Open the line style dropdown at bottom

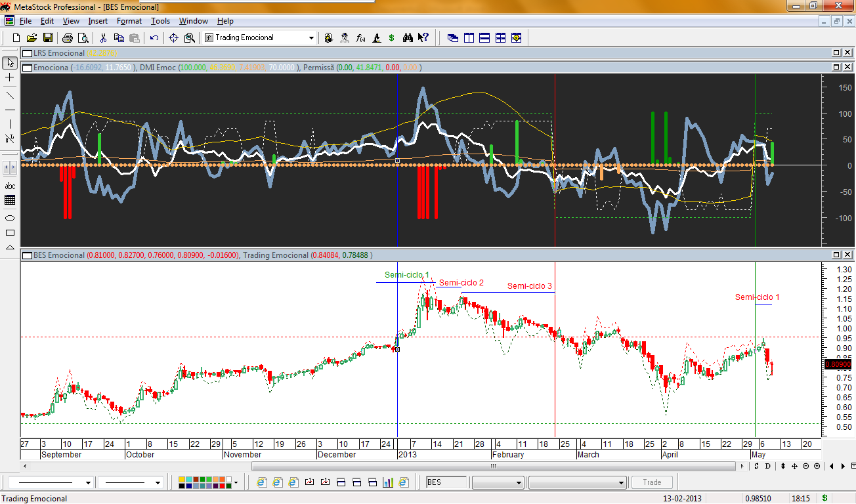click(88, 483)
